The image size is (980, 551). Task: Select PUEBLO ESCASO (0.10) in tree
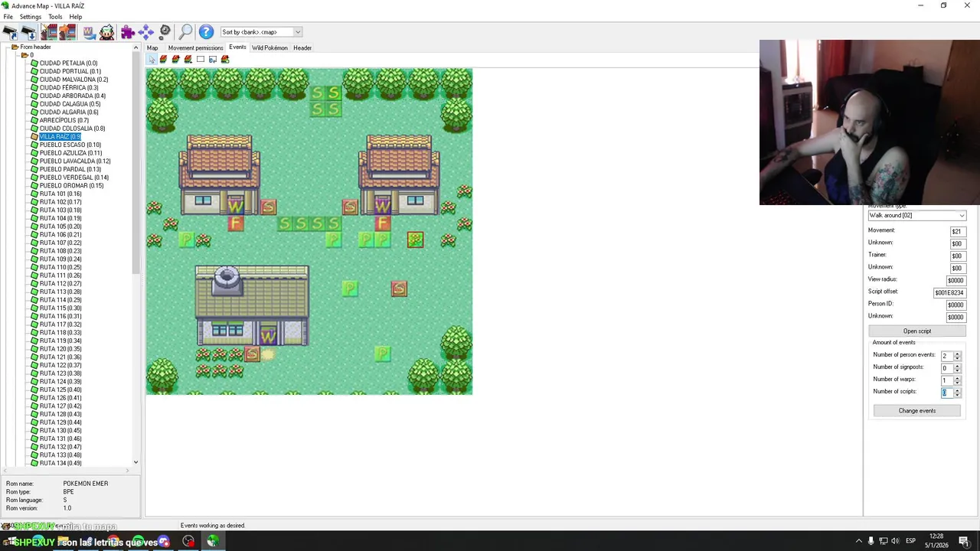pos(70,145)
